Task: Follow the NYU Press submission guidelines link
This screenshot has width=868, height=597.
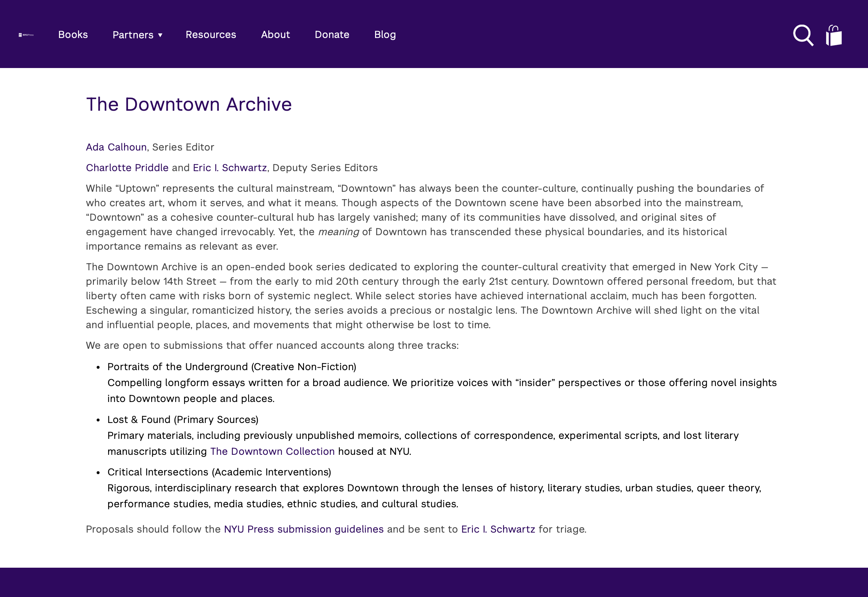Action: click(303, 529)
